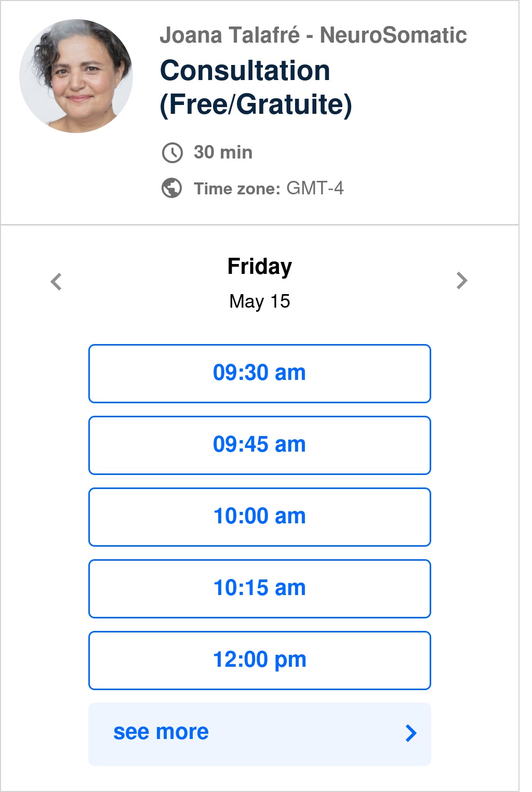The image size is (532, 792).
Task: Select the 09:30 am time slot
Action: pyautogui.click(x=260, y=374)
